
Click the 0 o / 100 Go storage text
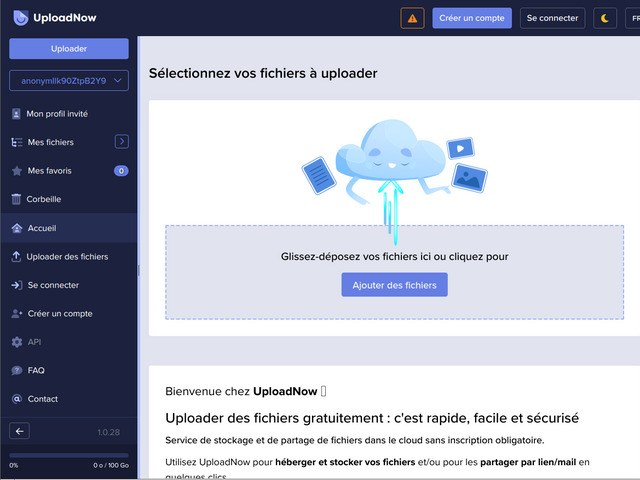111,465
